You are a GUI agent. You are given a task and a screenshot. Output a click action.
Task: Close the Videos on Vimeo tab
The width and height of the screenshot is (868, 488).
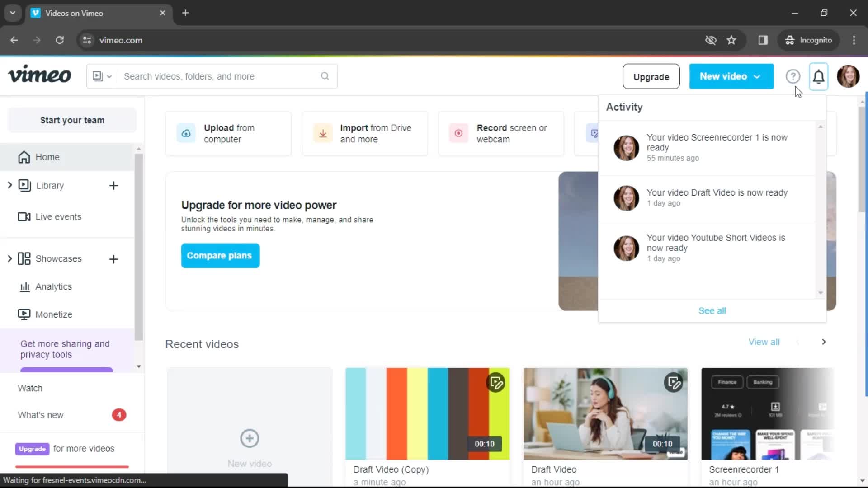coord(163,13)
